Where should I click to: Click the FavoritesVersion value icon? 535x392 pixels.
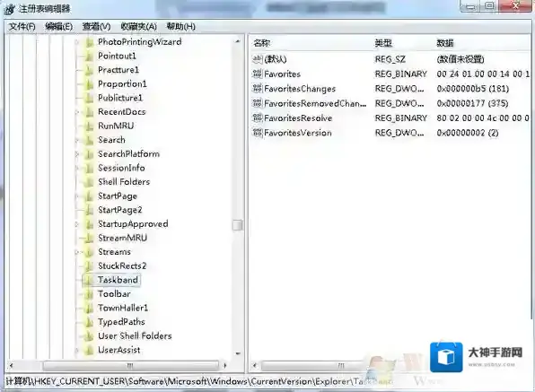[258, 133]
